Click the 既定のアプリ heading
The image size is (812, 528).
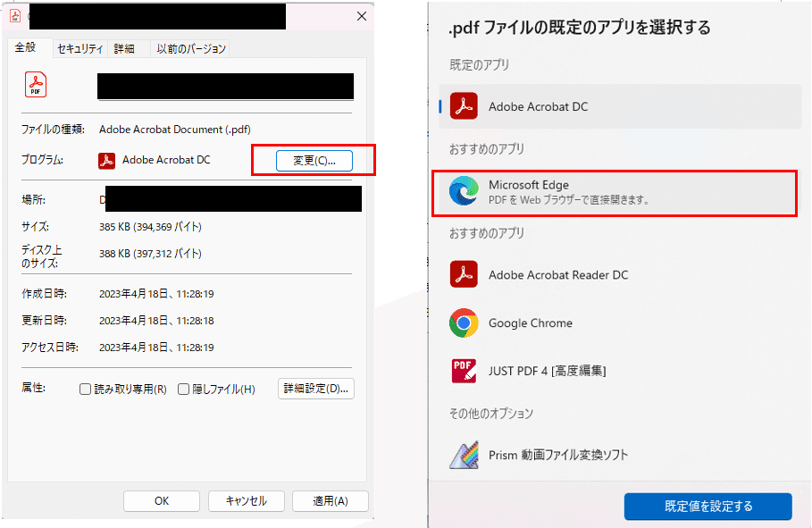(479, 65)
